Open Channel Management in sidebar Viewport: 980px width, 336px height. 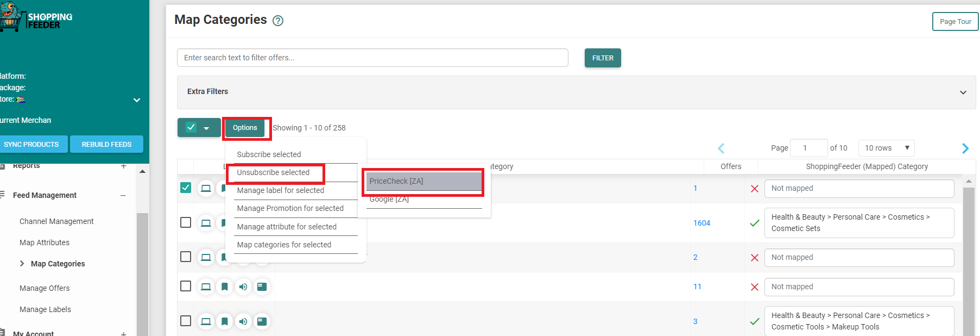56,221
